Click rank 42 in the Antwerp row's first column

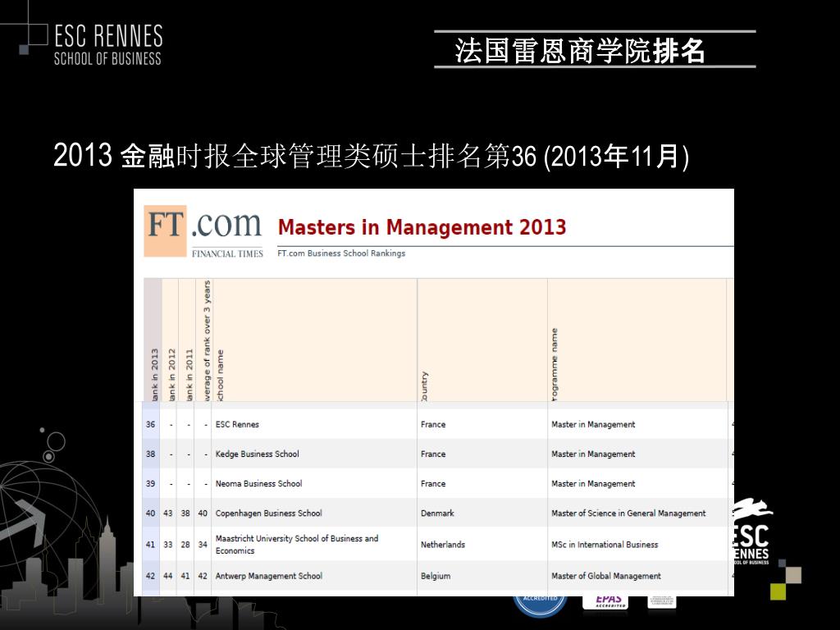click(151, 576)
